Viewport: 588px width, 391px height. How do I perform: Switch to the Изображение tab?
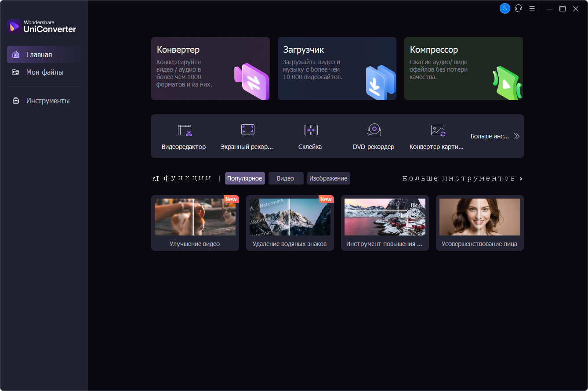coord(328,178)
